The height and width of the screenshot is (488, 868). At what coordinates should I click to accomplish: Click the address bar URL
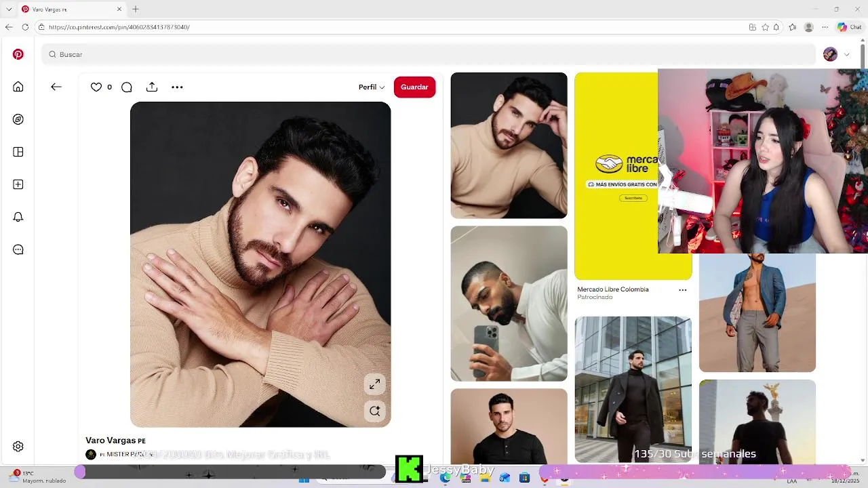click(x=119, y=27)
